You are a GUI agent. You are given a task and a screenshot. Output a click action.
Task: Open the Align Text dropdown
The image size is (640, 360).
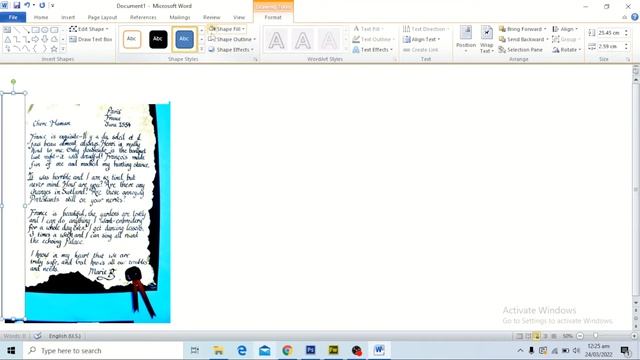tap(422, 39)
